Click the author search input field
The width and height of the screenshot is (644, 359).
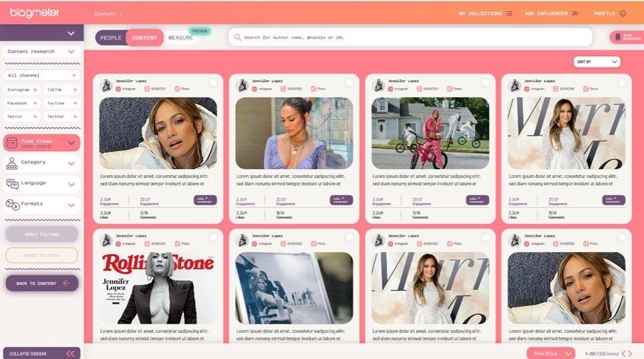410,37
